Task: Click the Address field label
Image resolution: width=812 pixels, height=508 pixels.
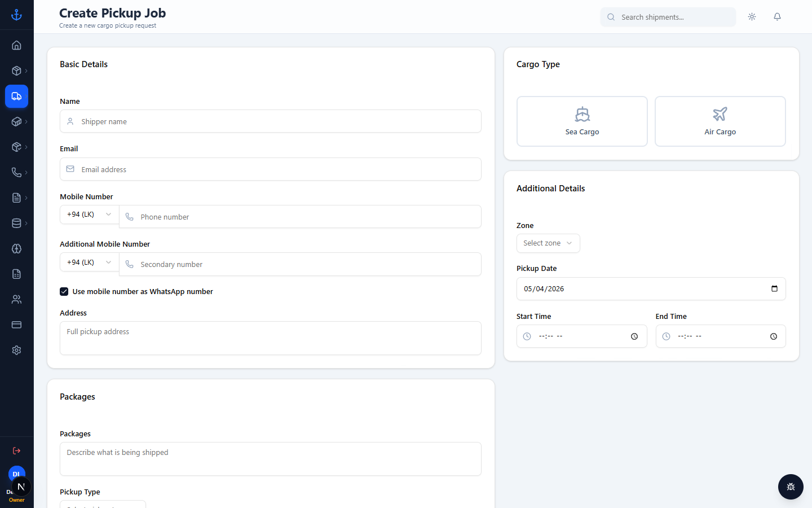Action: [x=73, y=313]
